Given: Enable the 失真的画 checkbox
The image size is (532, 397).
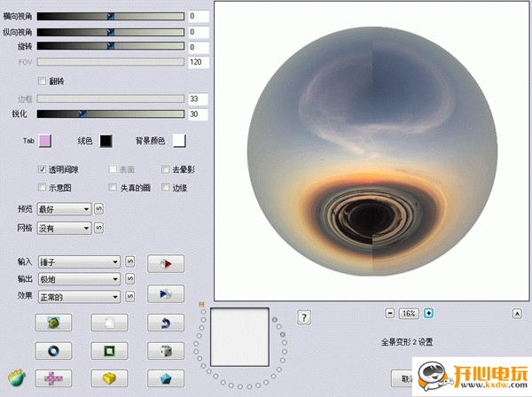Looking at the screenshot, I should click(113, 187).
